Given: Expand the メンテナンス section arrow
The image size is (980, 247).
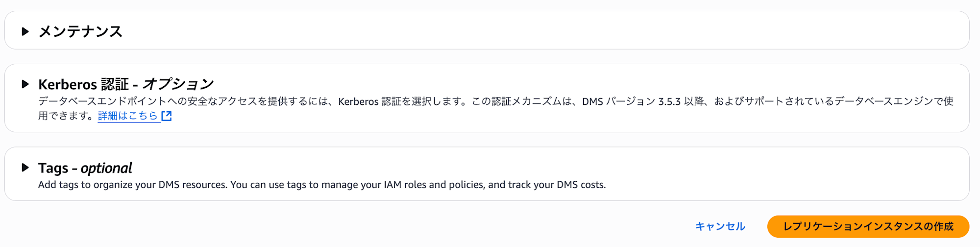Looking at the screenshot, I should tap(25, 31).
